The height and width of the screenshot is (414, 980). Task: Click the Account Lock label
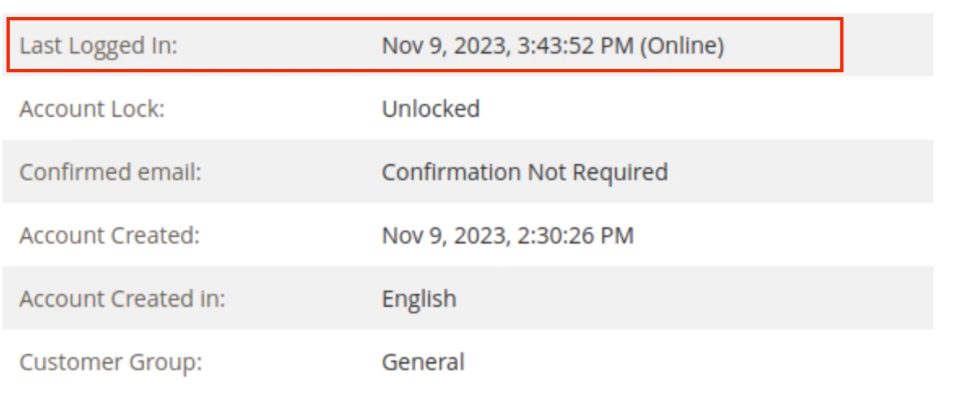tap(92, 109)
